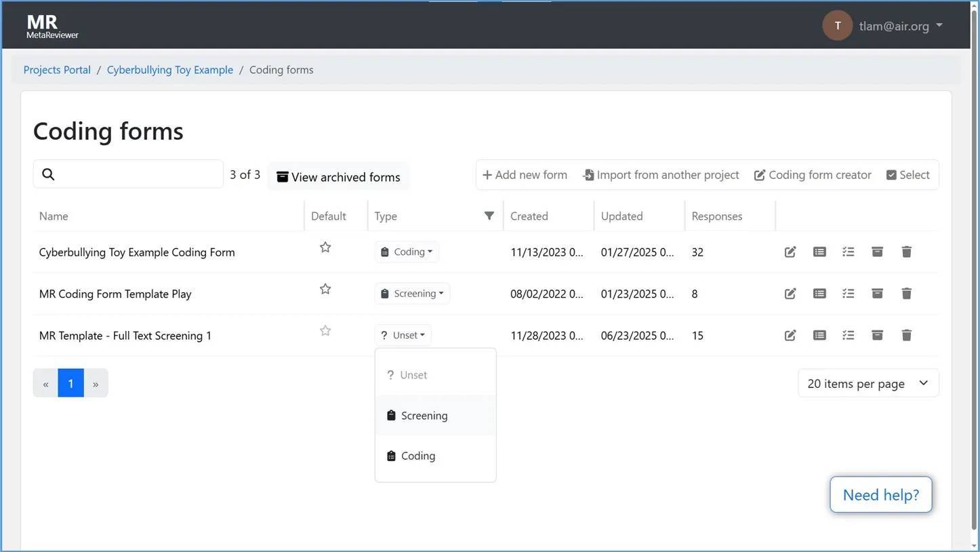Click View archived forms button
The height and width of the screenshot is (552, 980).
(x=338, y=177)
